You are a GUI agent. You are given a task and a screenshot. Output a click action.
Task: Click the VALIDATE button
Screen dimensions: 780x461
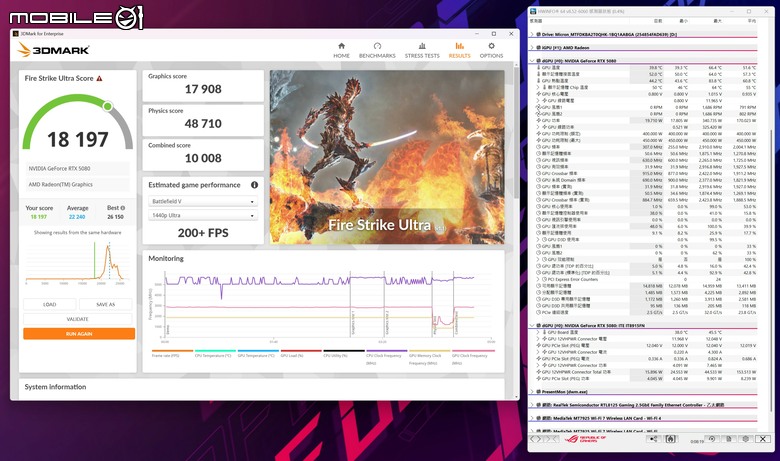78,319
